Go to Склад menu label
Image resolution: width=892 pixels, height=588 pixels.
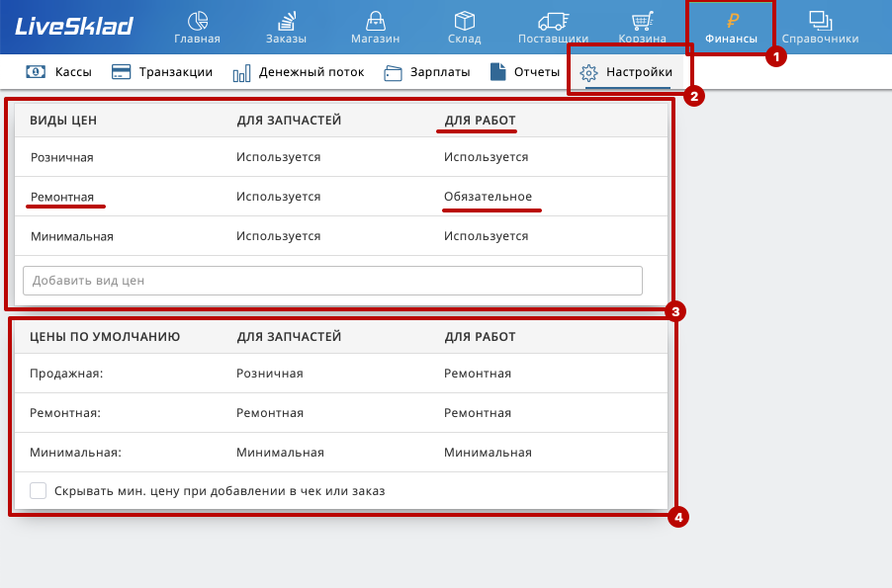pos(464,39)
